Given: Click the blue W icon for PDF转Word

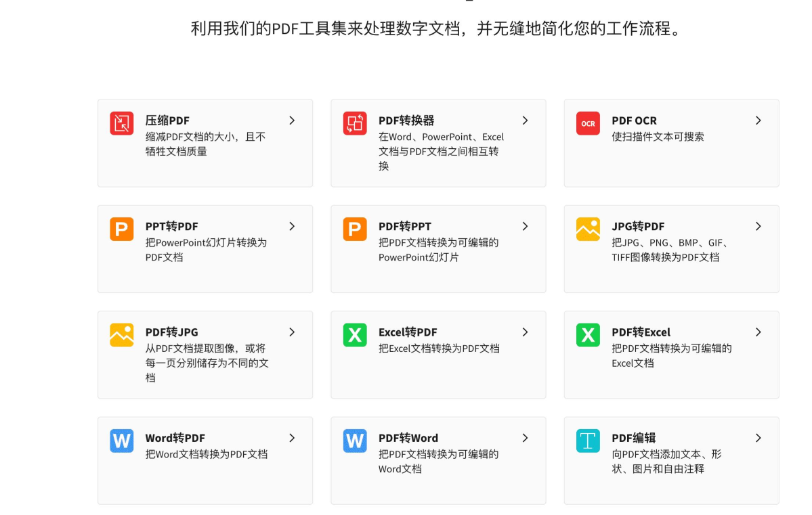Looking at the screenshot, I should (x=355, y=441).
